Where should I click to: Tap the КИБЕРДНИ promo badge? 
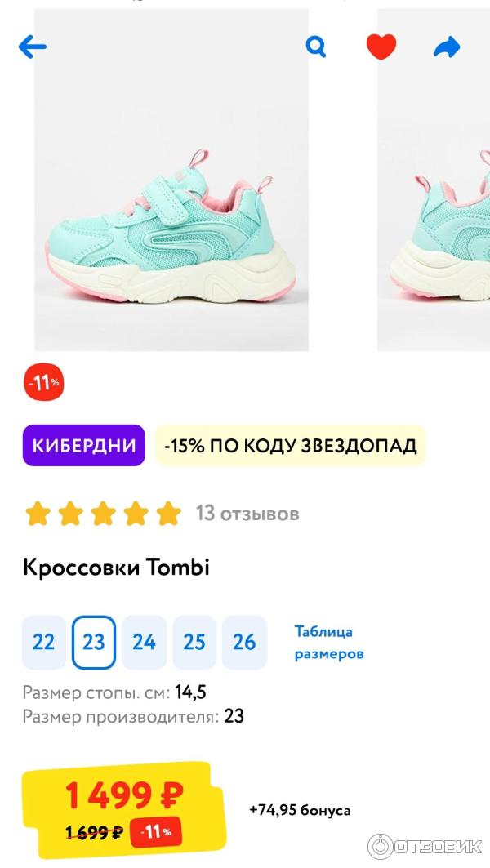click(x=83, y=445)
